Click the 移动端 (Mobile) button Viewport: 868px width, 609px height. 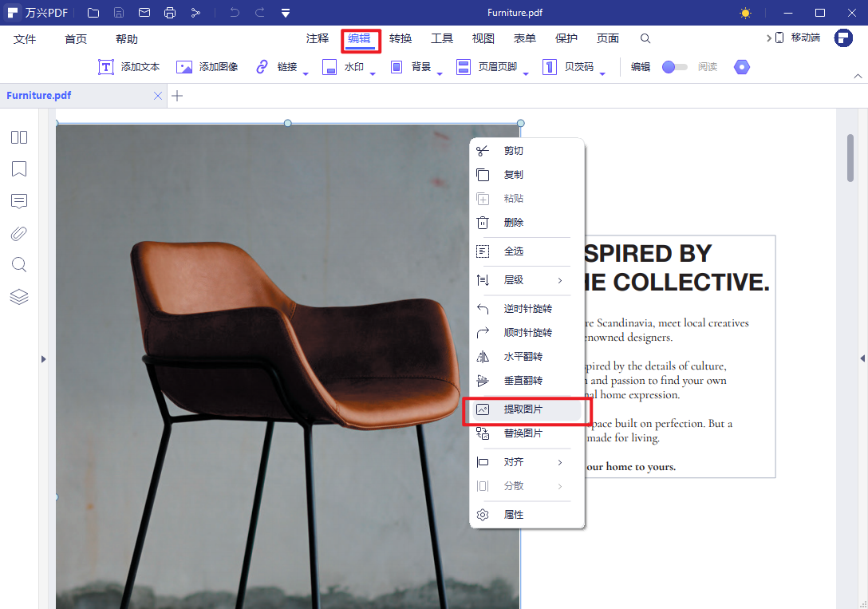798,38
